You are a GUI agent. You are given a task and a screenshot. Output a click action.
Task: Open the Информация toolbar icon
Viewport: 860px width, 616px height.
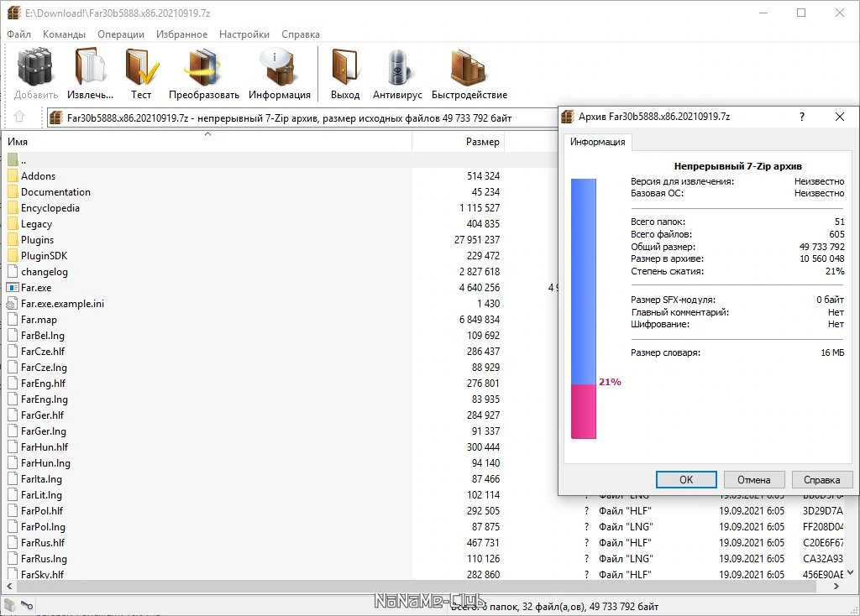279,67
